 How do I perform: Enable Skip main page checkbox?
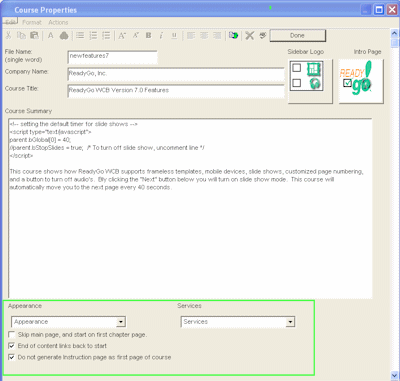(12, 335)
